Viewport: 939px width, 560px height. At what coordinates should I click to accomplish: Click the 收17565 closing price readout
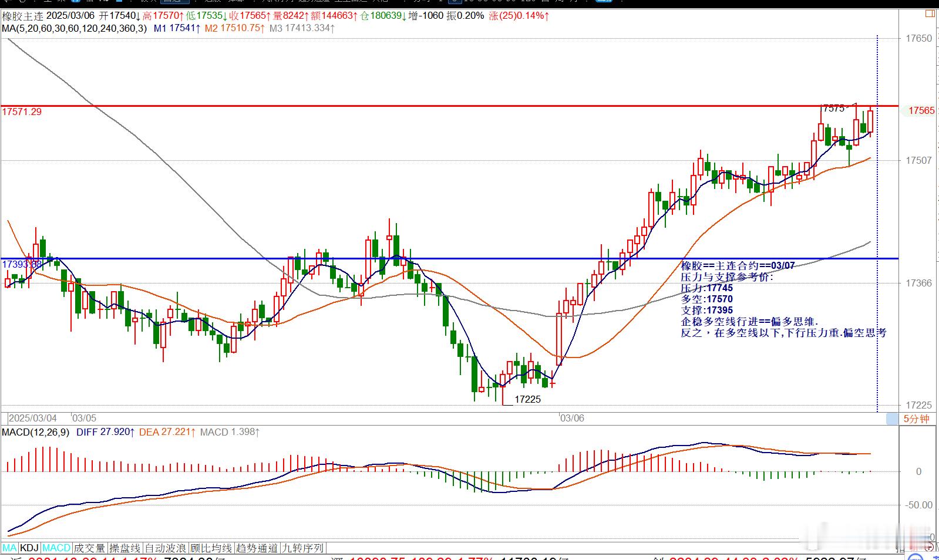pyautogui.click(x=249, y=16)
